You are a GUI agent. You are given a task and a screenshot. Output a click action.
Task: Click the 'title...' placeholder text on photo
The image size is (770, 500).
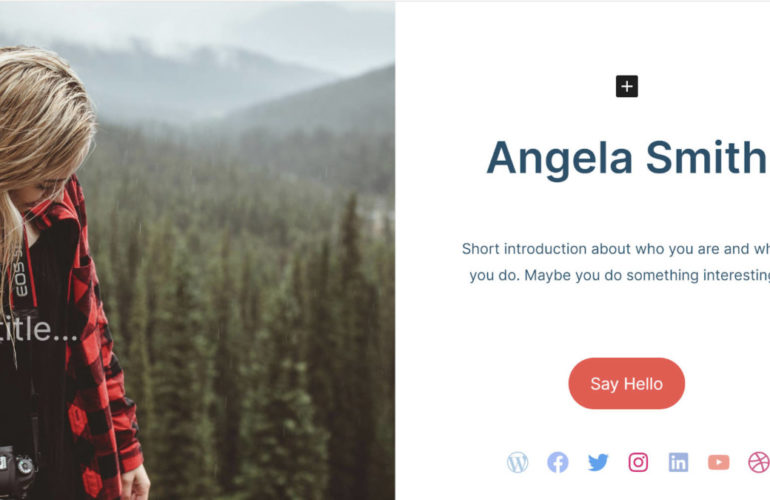coord(38,329)
